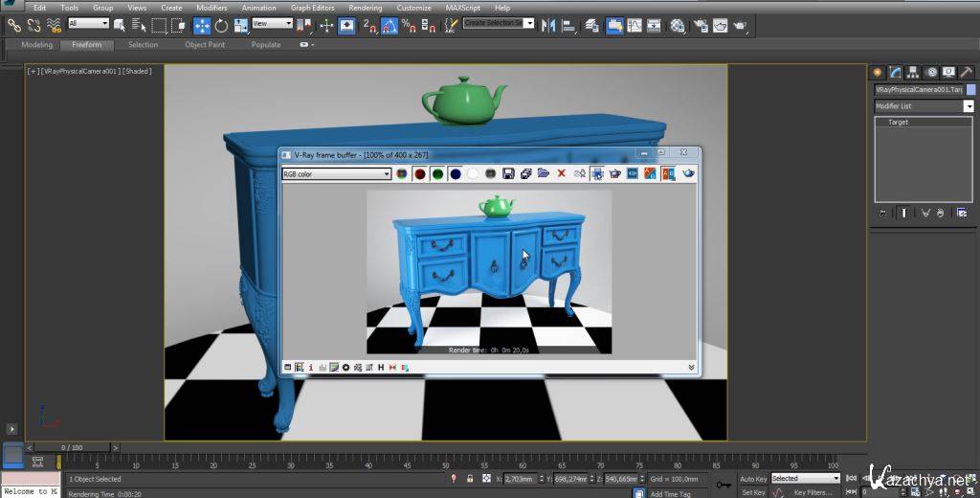
Task: Open the Modify command panel tab
Action: pyautogui.click(x=896, y=73)
